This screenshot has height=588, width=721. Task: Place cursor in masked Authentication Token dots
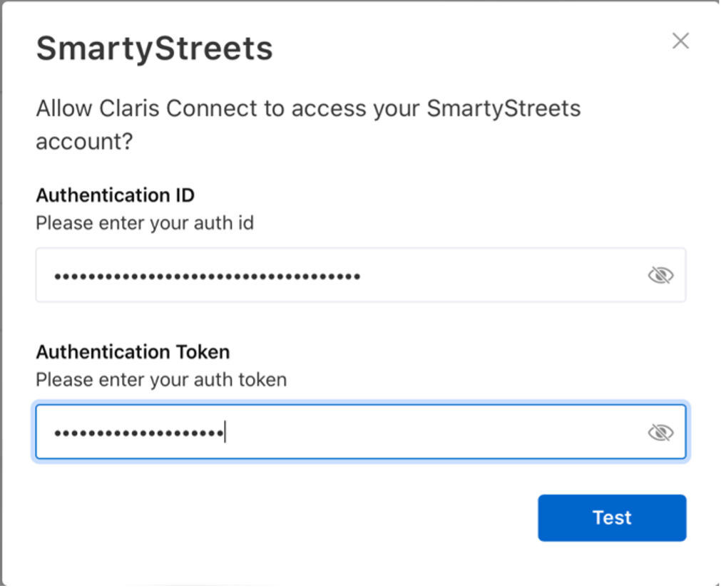tap(139, 433)
